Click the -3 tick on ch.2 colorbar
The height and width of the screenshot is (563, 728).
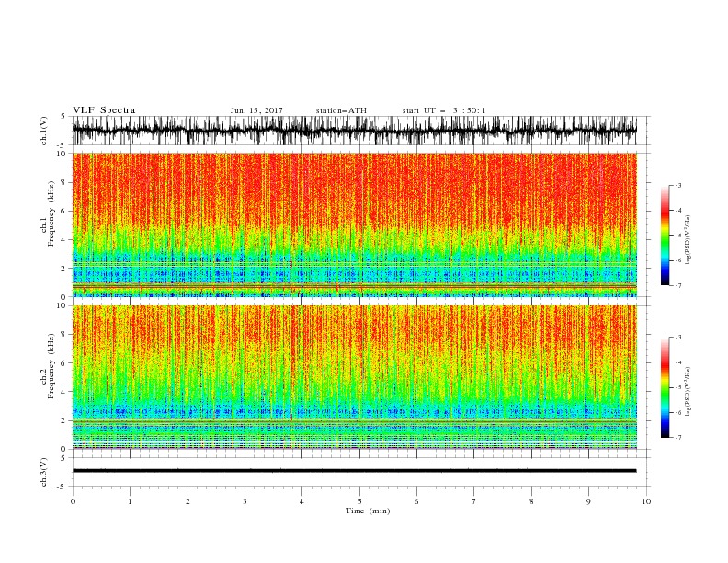[x=677, y=338]
